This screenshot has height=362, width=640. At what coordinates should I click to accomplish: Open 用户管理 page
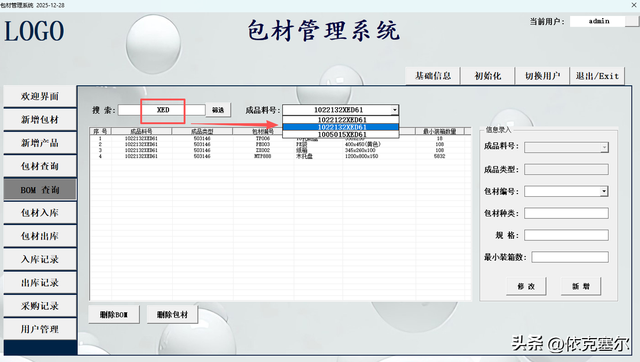40,329
